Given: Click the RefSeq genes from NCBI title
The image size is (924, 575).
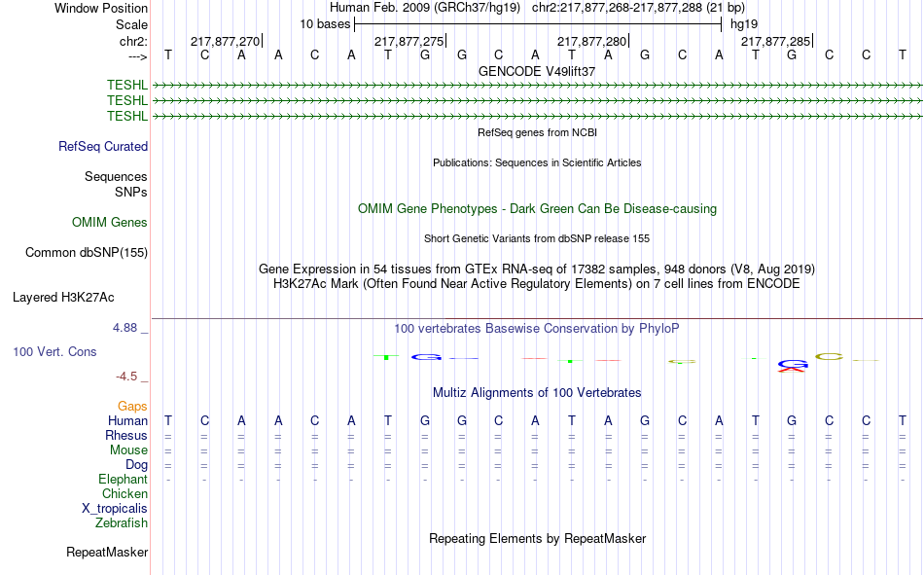Looking at the screenshot, I should pos(537,132).
